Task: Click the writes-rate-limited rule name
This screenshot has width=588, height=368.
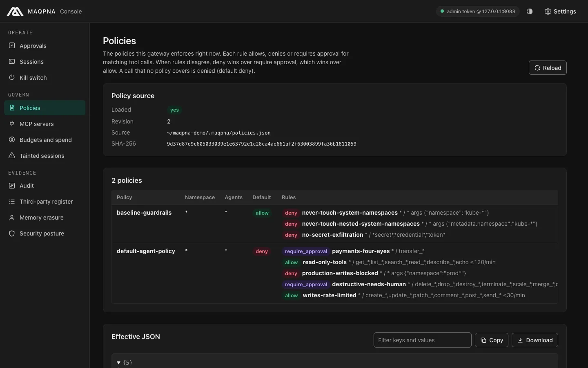Action: click(x=330, y=295)
